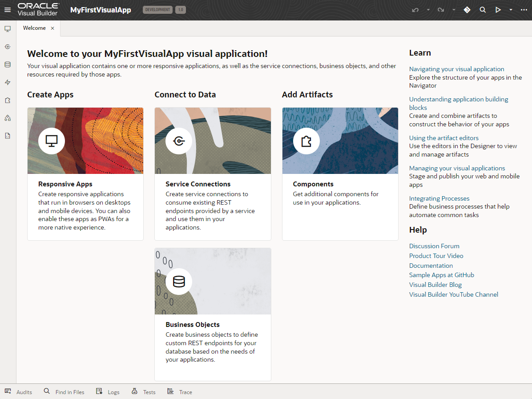The width and height of the screenshot is (532, 399).
Task: Open the Logs panel in bottom bar
Action: (108, 392)
